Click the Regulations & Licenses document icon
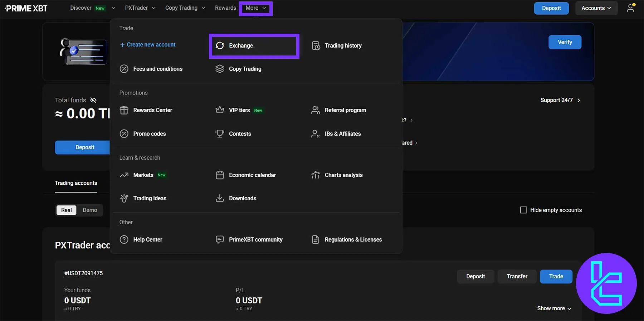 tap(316, 239)
